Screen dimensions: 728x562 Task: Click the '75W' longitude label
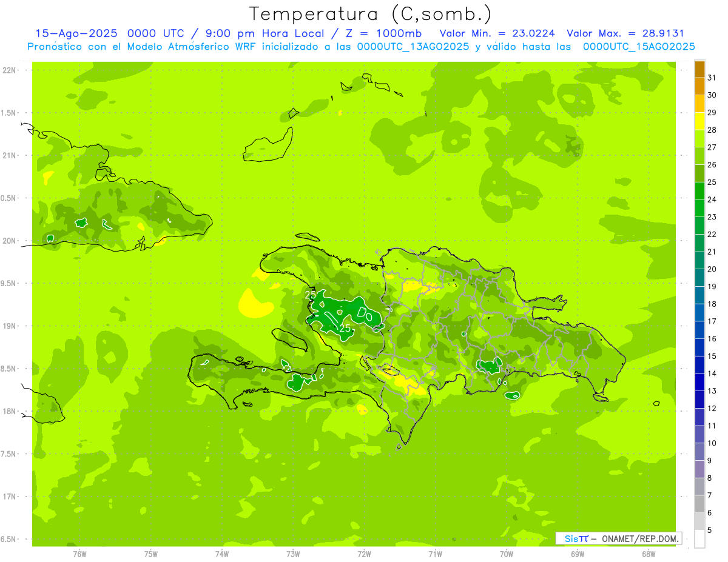[x=151, y=554]
